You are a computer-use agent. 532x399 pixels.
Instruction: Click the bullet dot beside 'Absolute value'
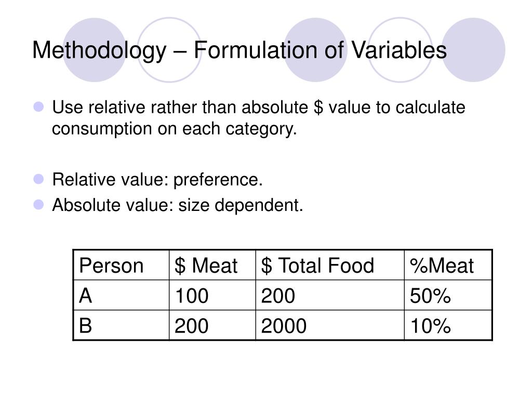tap(38, 205)
